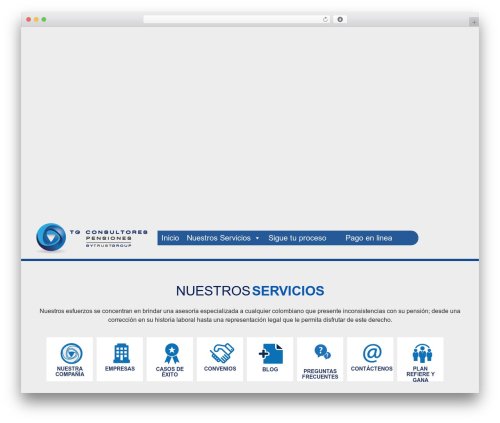Click the EMPRESAS label text
500x423 pixels.
[120, 369]
